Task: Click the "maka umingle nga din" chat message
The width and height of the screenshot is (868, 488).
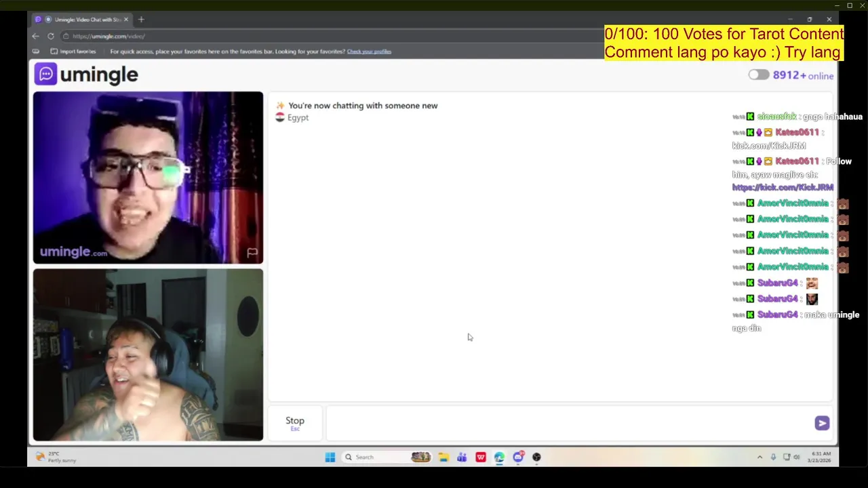Action: click(x=797, y=321)
